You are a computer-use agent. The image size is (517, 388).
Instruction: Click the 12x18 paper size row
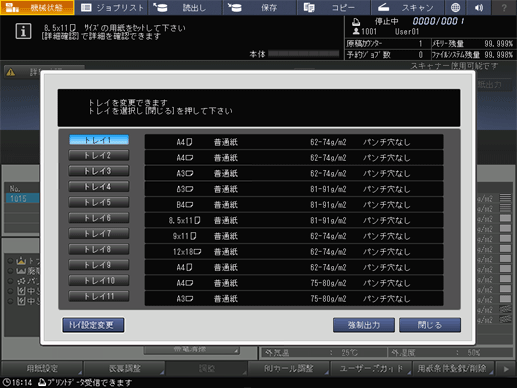click(294, 252)
